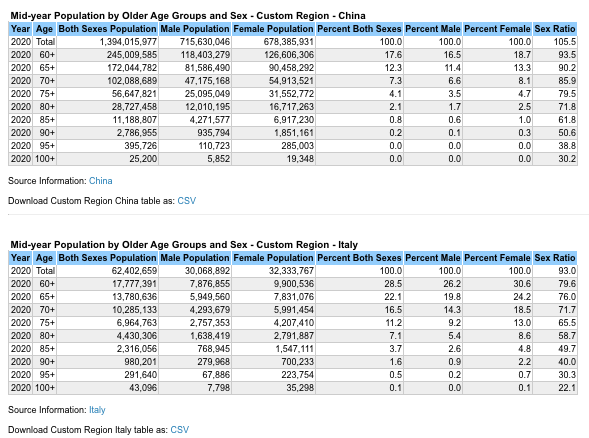Click the Italy table Male Population header
This screenshot has height=438, width=589.
[x=195, y=258]
